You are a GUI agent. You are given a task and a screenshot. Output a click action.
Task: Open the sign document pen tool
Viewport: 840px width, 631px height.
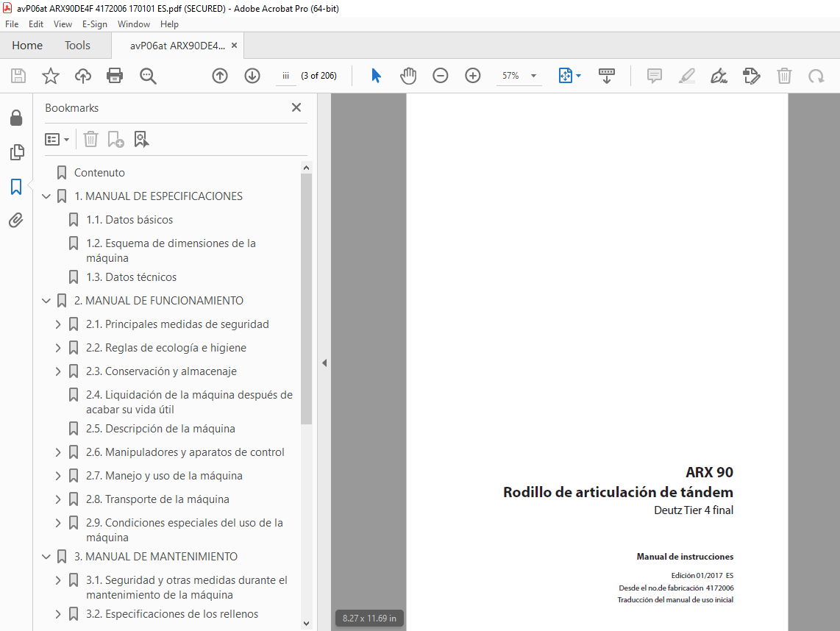[x=719, y=76]
